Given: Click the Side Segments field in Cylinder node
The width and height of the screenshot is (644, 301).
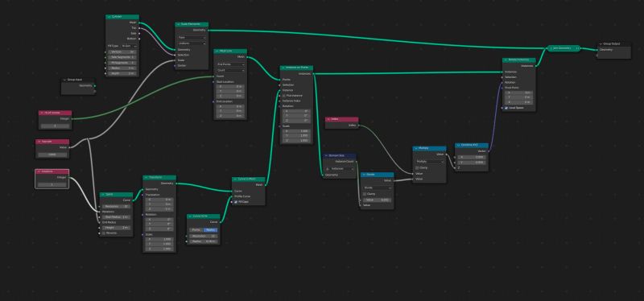Looking at the screenshot, I should tap(122, 57).
